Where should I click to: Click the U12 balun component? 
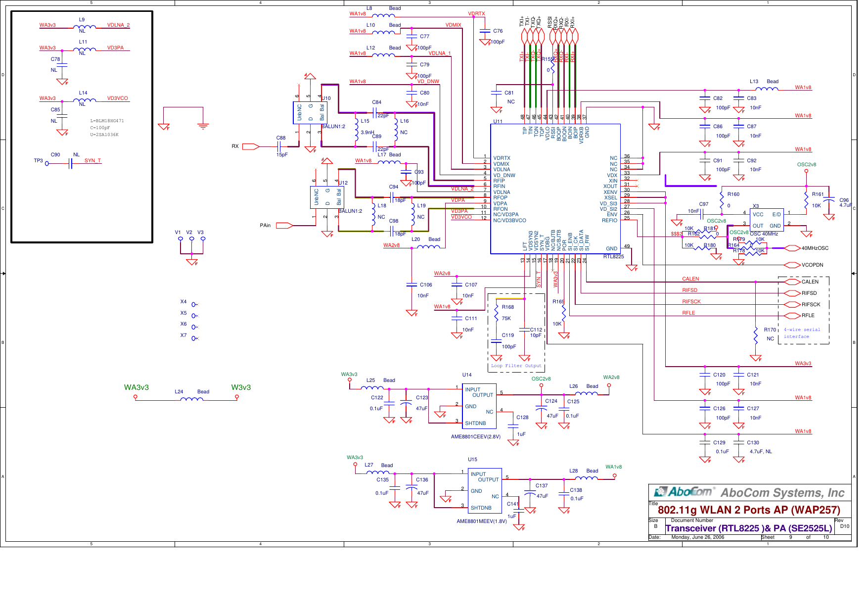327,197
